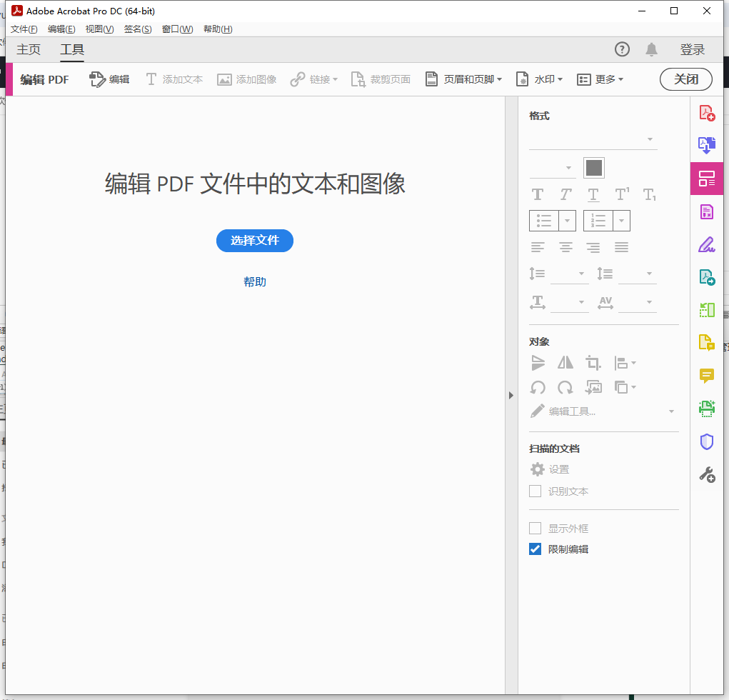Open the Combine Files tool in sidebar
The image size is (729, 700).
707,146
